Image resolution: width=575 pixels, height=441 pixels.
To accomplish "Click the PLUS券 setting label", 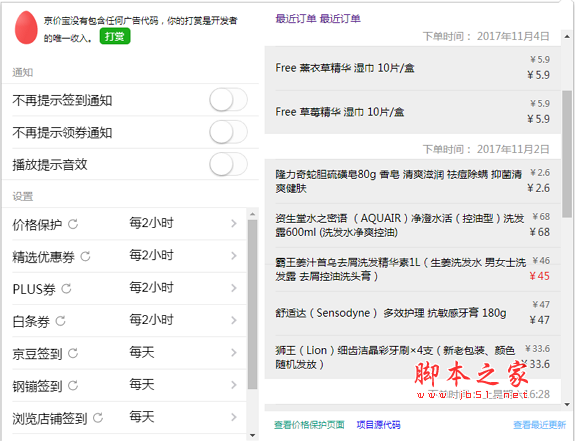I will 34,289.
